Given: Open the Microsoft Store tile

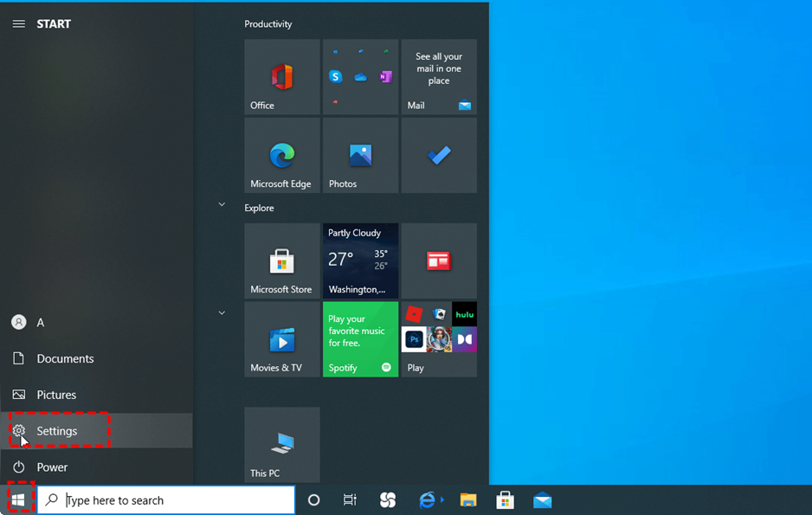Looking at the screenshot, I should click(x=282, y=261).
